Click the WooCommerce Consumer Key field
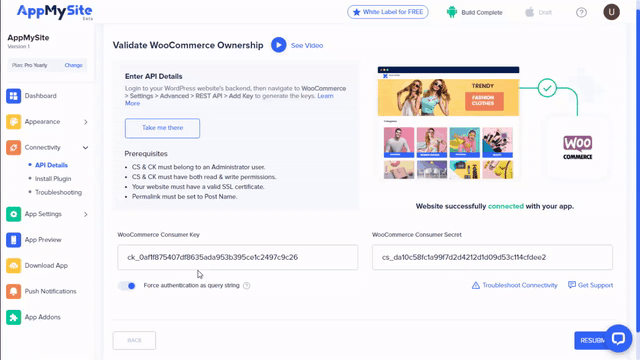The height and width of the screenshot is (360, 640). coord(238,257)
